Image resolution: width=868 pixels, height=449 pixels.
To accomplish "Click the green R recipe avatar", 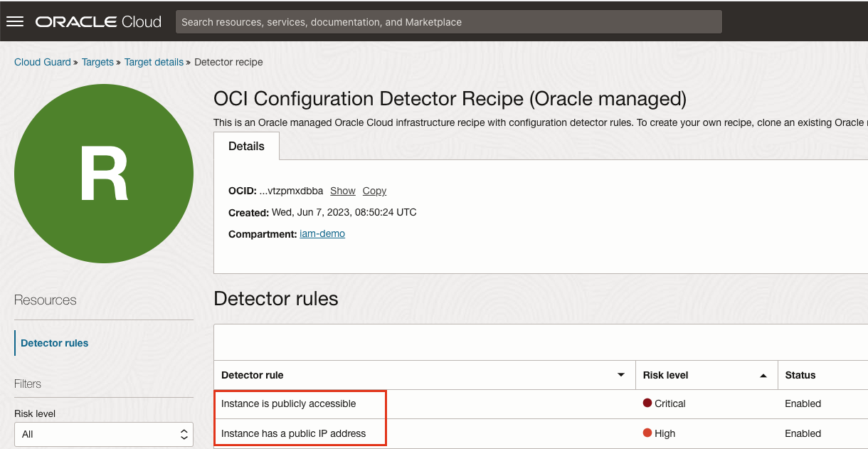I will click(104, 174).
